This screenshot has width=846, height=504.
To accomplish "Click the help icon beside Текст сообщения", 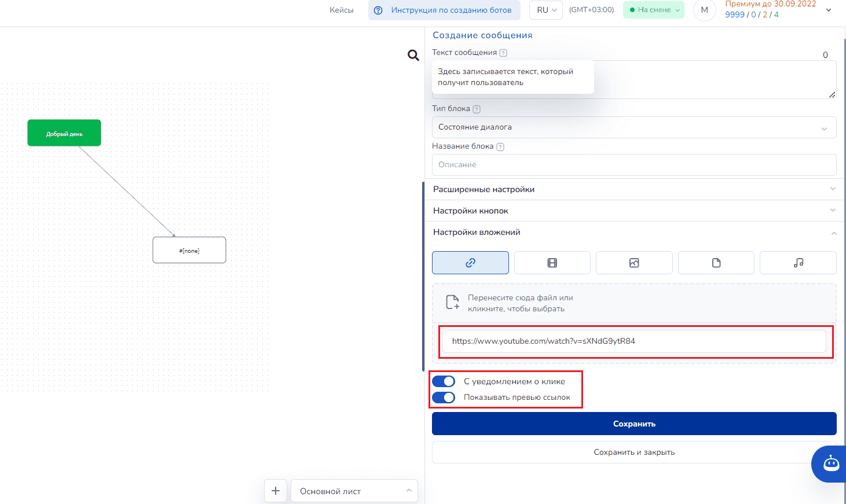I will [503, 53].
